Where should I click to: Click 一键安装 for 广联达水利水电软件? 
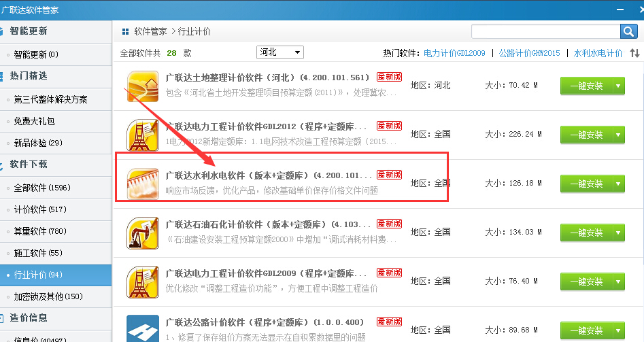tap(586, 184)
